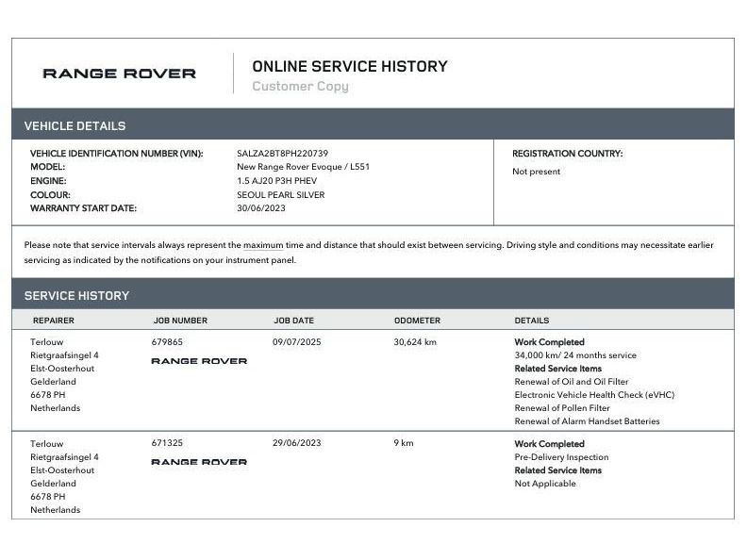Click the underlined word maximum
Image resolution: width=747 pixels, height=560 pixels.
pyautogui.click(x=263, y=245)
